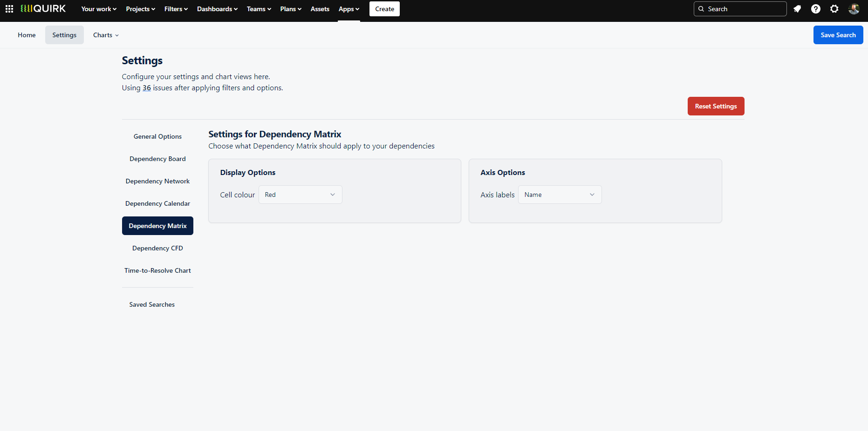The height and width of the screenshot is (431, 868).
Task: Expand the Dashboards menu
Action: coord(217,9)
